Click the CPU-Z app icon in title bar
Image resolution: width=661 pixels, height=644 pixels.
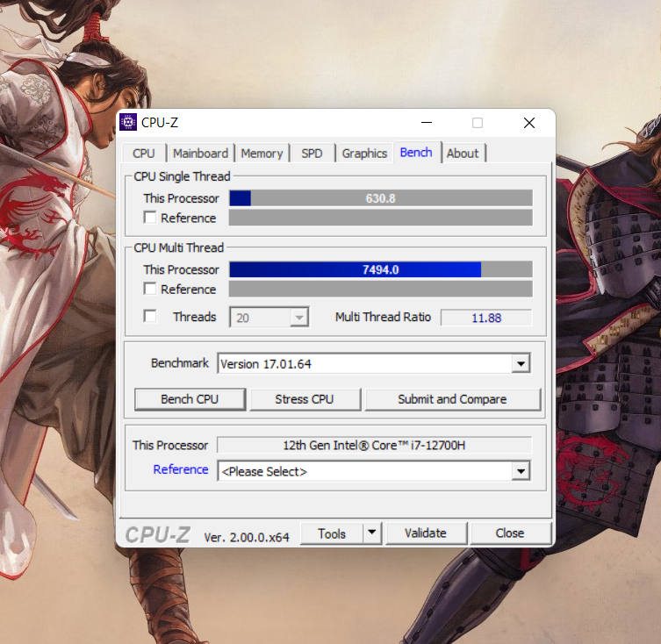pos(128,123)
